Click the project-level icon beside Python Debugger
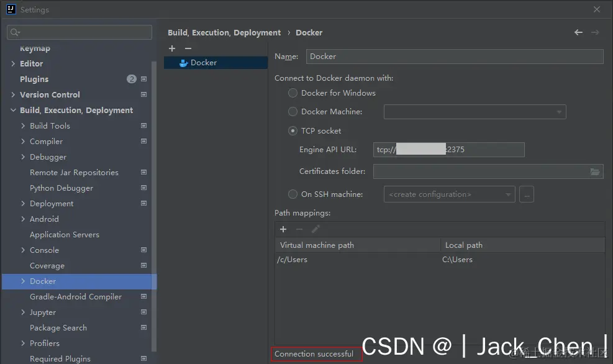The image size is (613, 364). pos(144,188)
